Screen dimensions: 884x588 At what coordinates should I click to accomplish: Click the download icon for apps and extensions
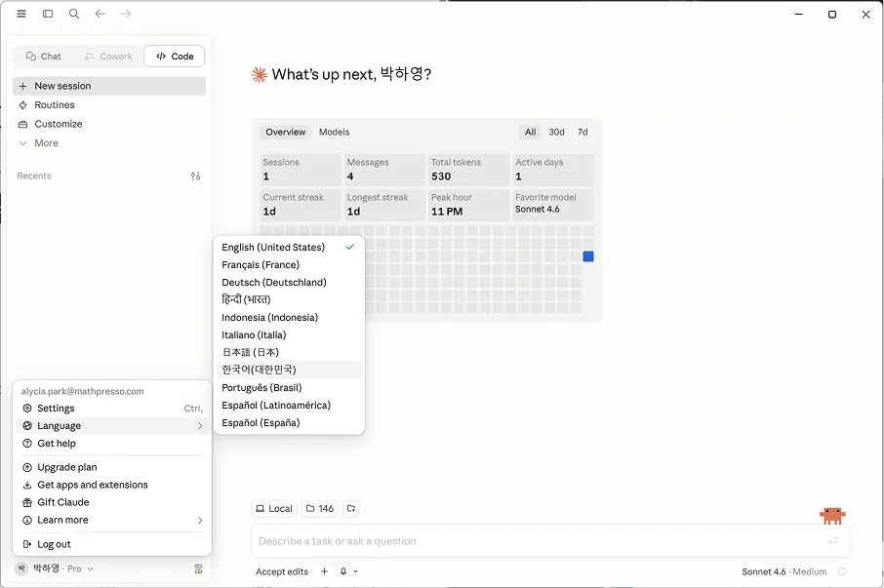pos(27,485)
